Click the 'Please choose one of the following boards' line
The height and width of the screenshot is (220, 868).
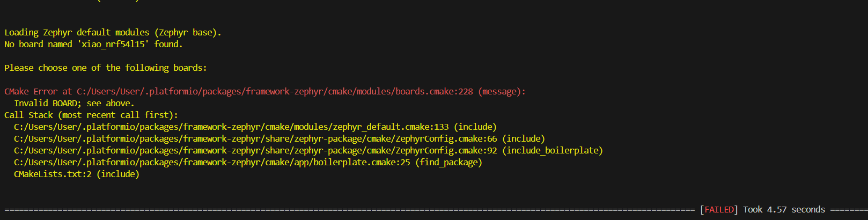click(x=106, y=68)
